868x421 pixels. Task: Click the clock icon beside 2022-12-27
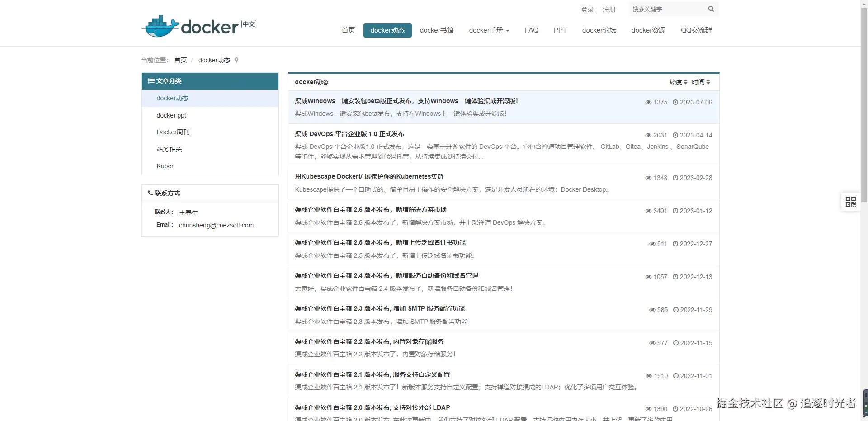point(675,244)
